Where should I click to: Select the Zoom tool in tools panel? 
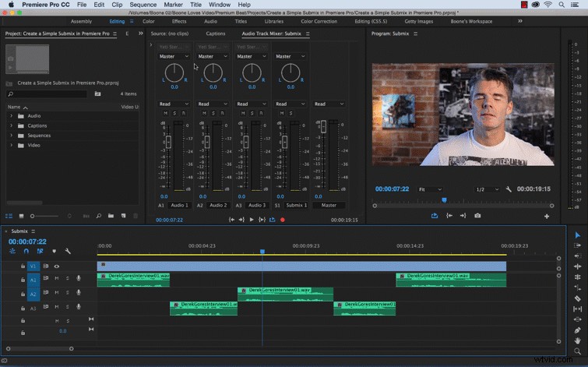(578, 351)
